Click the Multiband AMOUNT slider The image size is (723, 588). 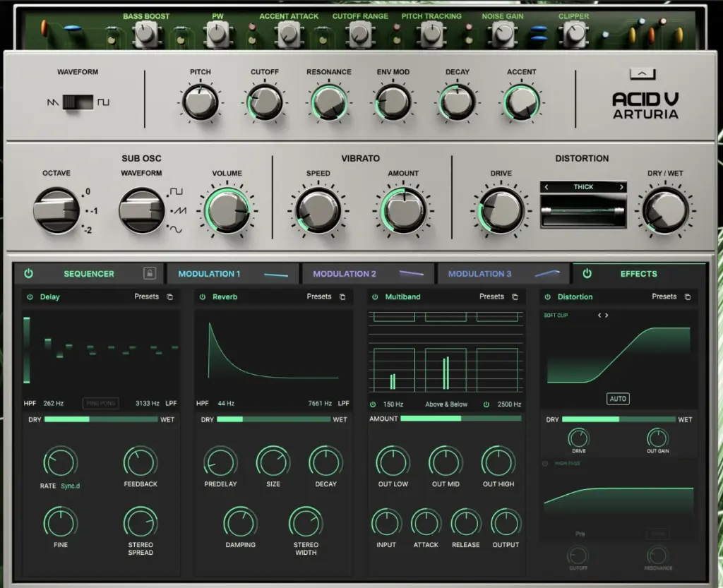point(460,419)
